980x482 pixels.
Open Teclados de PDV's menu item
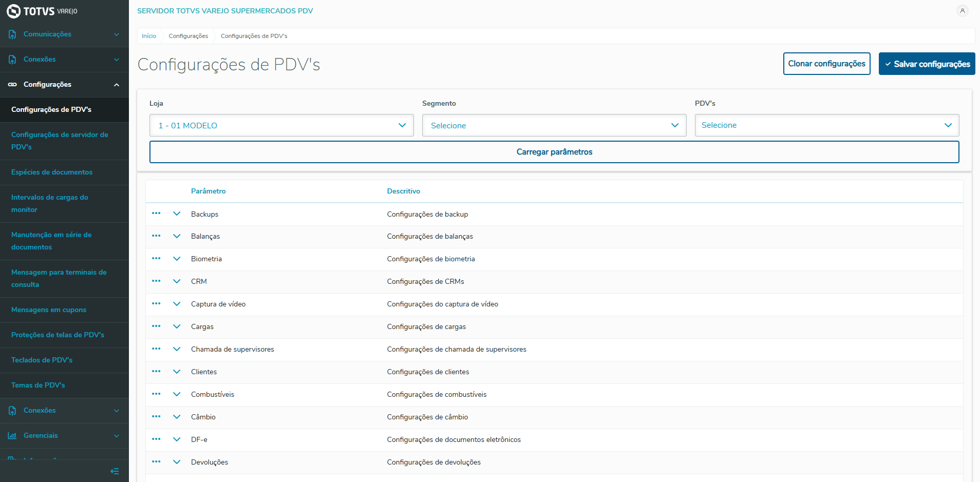[64, 360]
